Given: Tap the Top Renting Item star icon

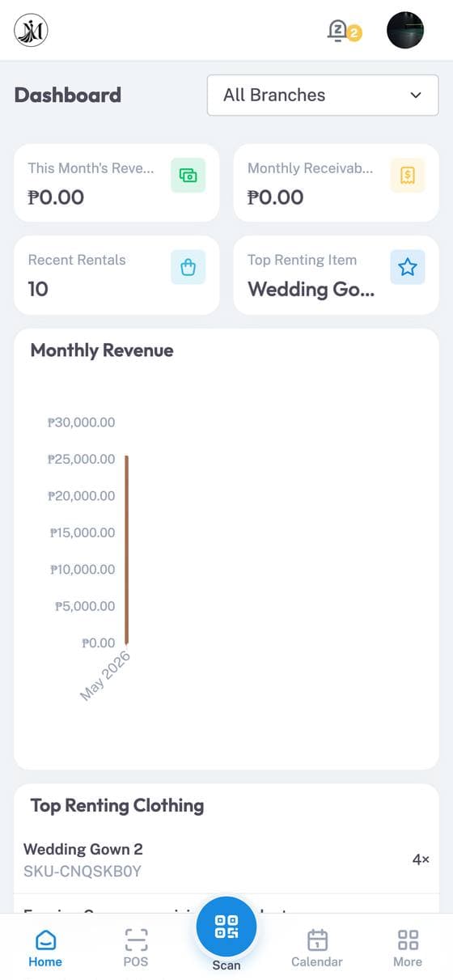Looking at the screenshot, I should click(x=408, y=267).
